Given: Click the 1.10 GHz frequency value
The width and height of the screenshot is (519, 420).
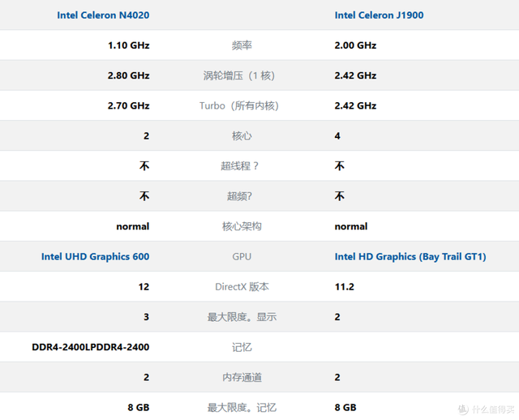Looking at the screenshot, I should pyautogui.click(x=128, y=45).
